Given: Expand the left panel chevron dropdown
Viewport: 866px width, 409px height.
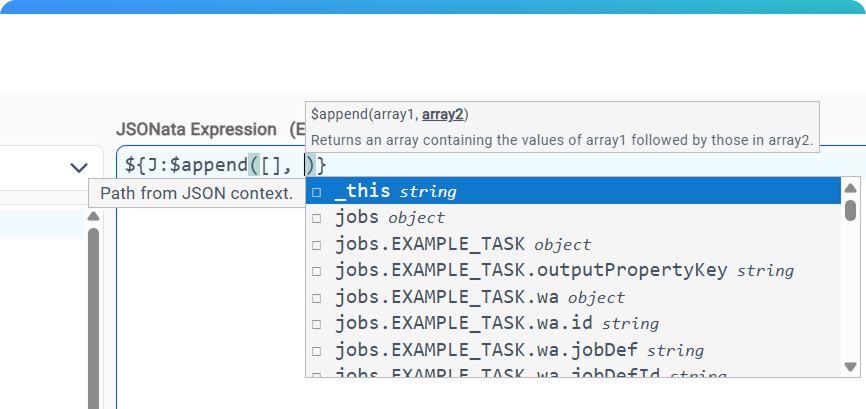Looking at the screenshot, I should [x=80, y=168].
